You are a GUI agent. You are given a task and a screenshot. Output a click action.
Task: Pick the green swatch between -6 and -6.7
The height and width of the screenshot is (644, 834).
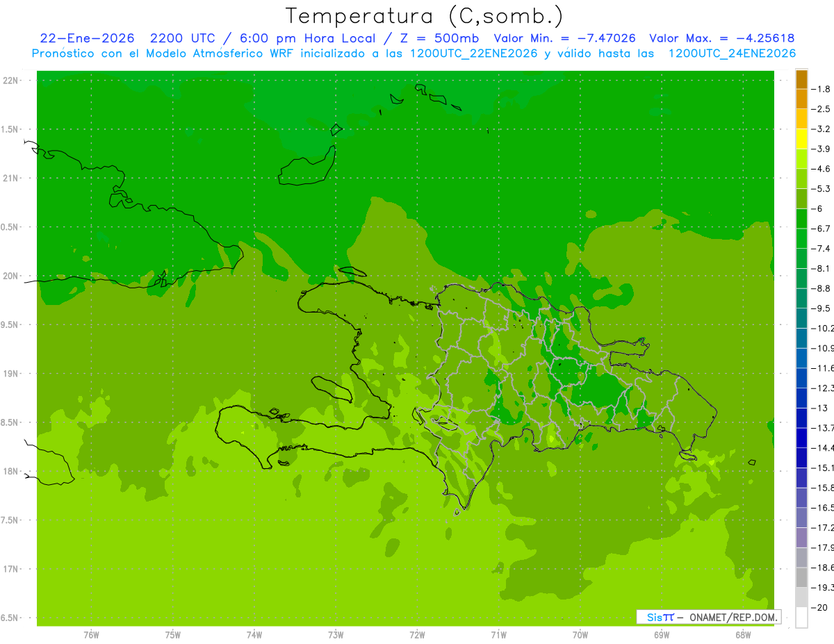(x=801, y=219)
